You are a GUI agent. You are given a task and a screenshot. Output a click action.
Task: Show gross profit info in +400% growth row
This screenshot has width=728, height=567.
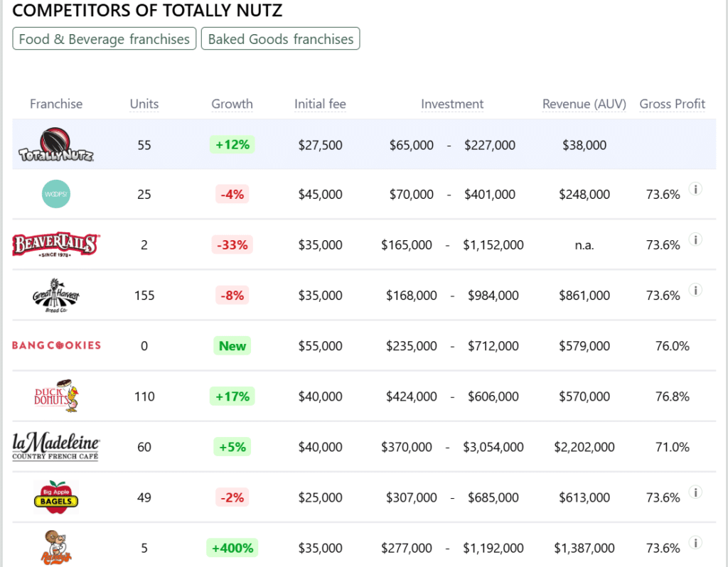[x=695, y=543]
